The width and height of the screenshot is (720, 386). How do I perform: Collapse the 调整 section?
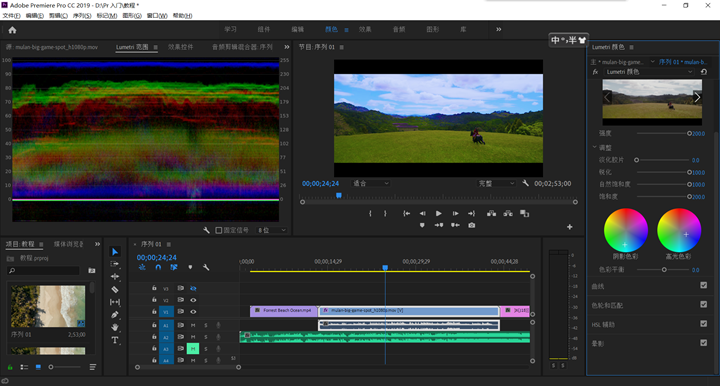595,147
